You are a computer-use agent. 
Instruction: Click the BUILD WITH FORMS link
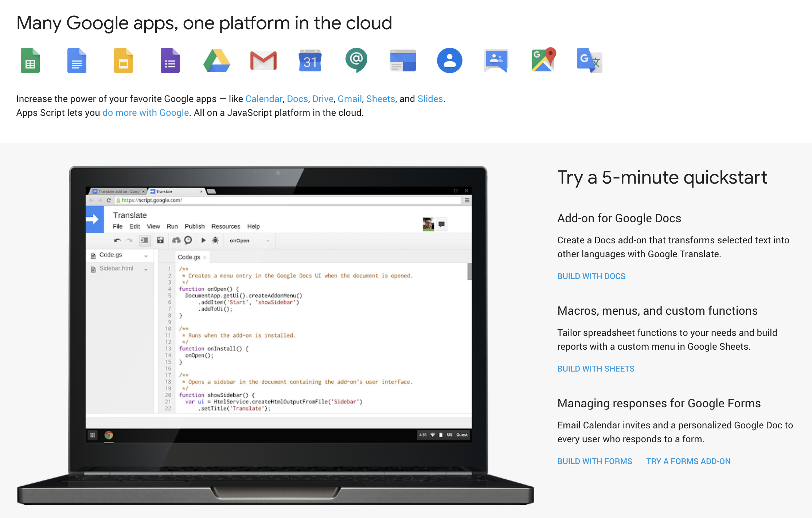(594, 461)
